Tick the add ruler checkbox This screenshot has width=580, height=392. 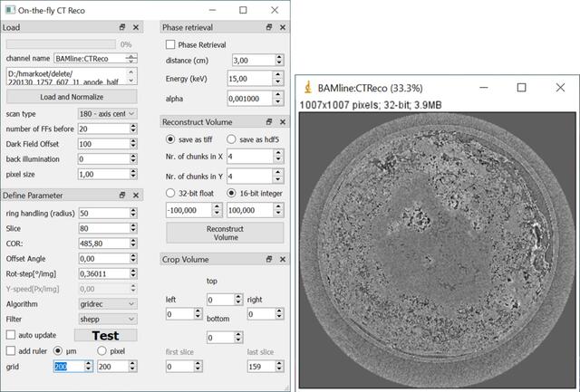pos(11,350)
